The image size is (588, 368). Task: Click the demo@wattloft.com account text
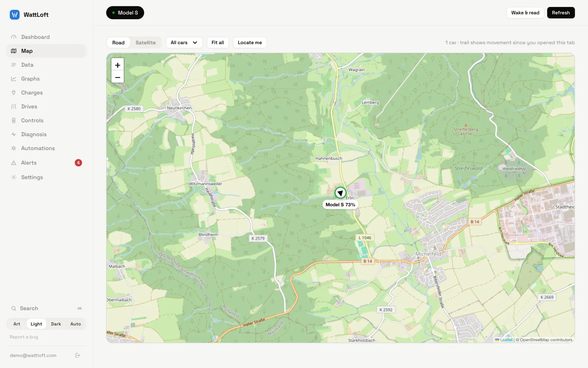point(33,355)
